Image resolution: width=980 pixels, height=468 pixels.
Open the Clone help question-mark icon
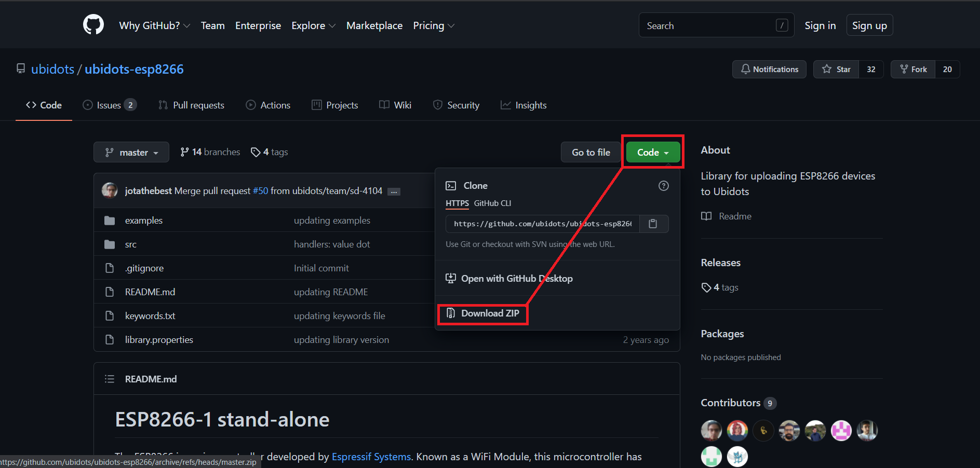click(664, 186)
